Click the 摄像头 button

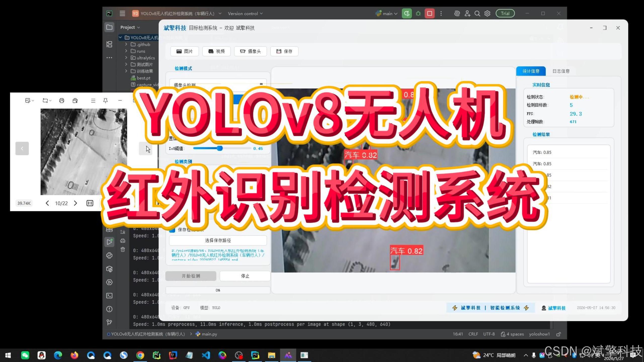[x=250, y=51]
